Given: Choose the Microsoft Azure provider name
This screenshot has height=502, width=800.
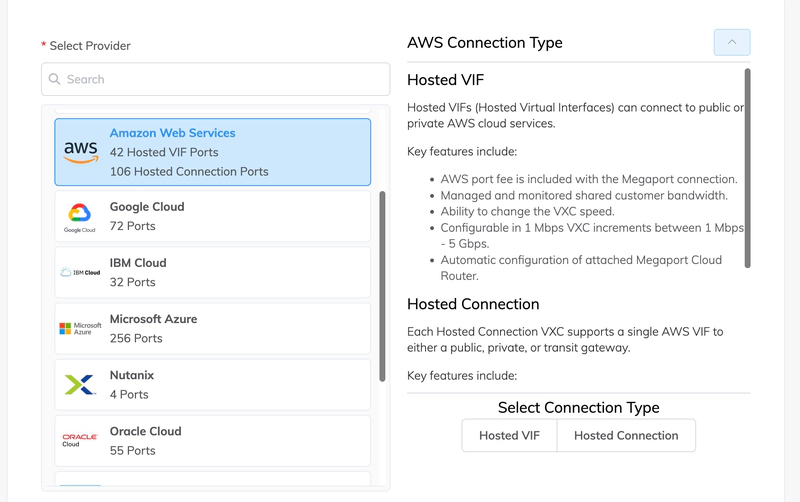Looking at the screenshot, I should point(153,319).
